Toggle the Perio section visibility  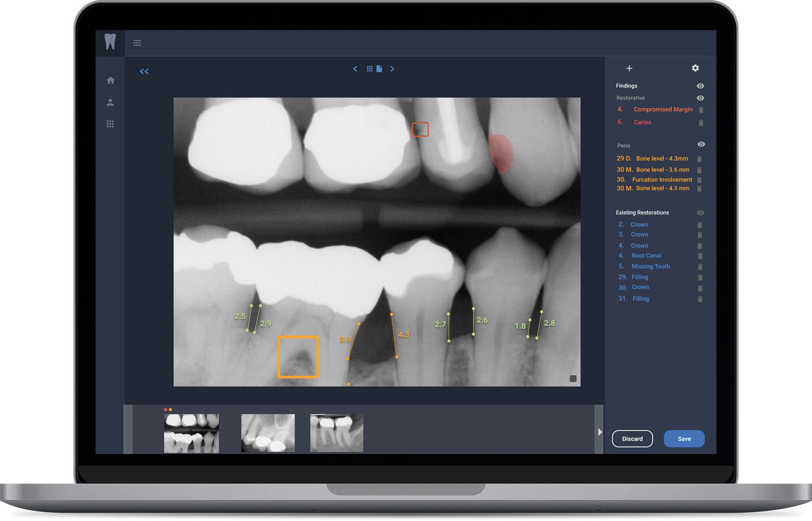pos(701,144)
